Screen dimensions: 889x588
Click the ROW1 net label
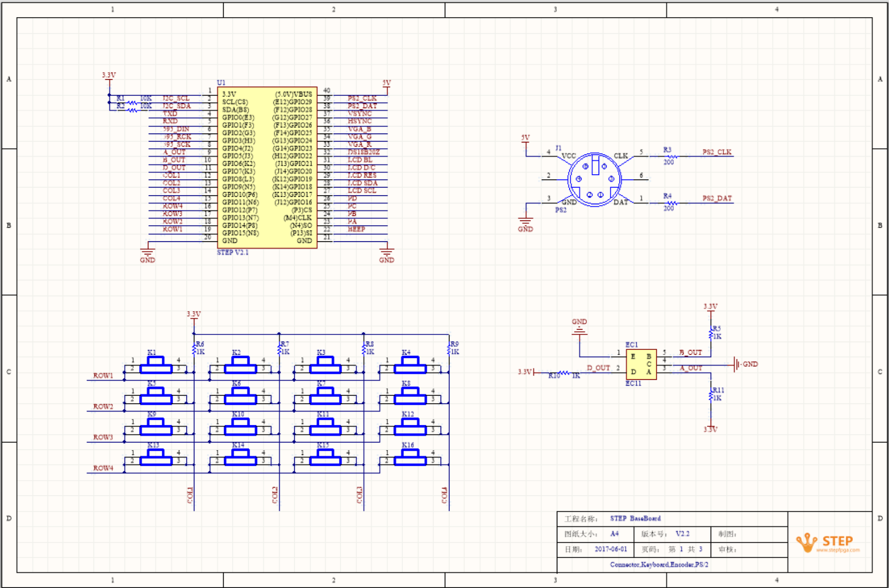pos(103,375)
